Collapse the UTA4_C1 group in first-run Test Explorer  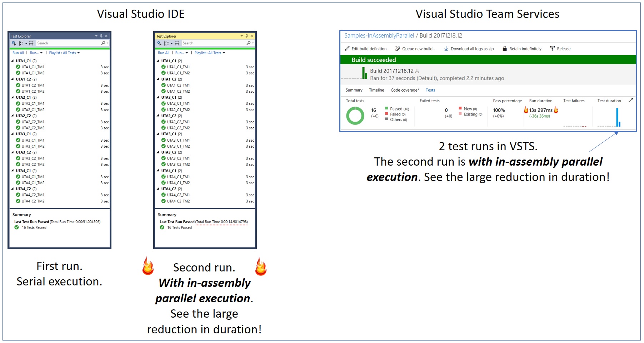point(13,171)
